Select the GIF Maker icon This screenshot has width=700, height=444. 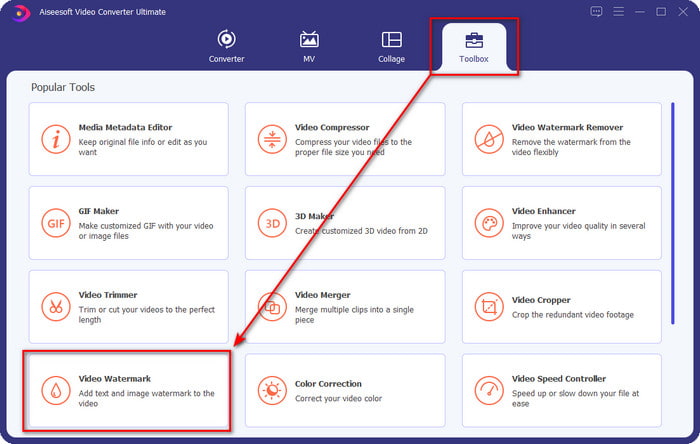pos(55,223)
